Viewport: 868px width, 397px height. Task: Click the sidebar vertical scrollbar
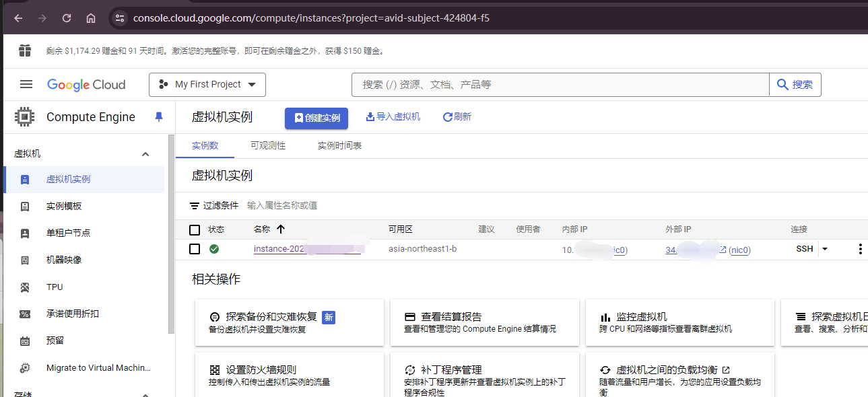[171, 234]
